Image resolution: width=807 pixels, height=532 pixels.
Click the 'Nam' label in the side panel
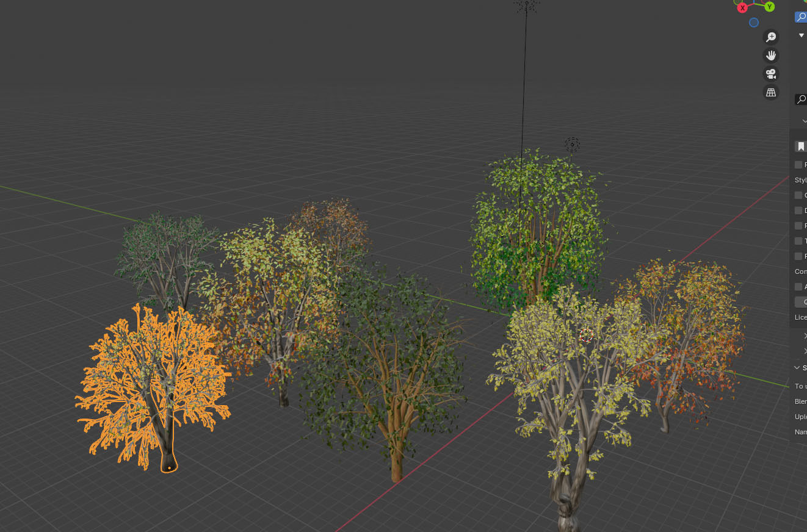pos(800,432)
